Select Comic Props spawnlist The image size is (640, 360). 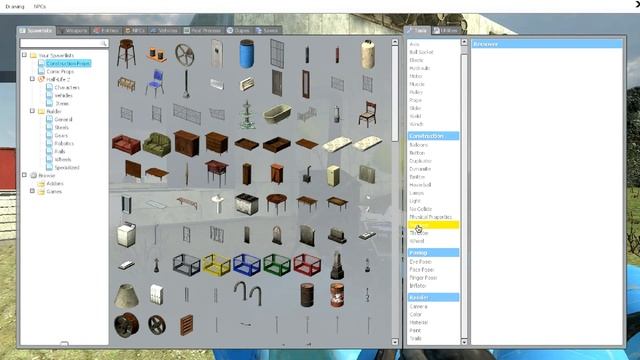click(60, 71)
